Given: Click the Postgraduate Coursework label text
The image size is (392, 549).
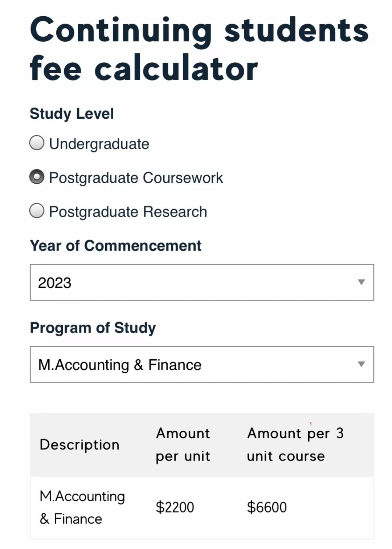Looking at the screenshot, I should [x=136, y=178].
